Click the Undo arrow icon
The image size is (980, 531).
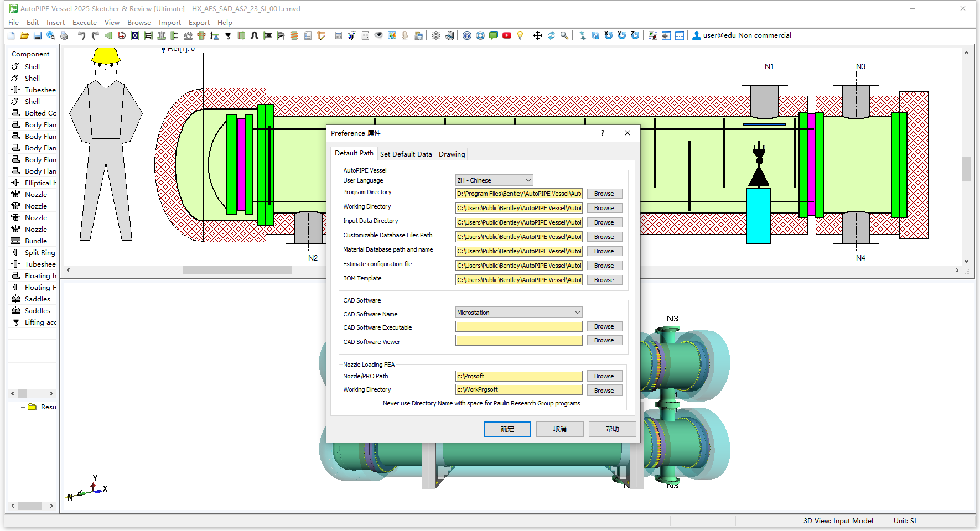(x=81, y=35)
